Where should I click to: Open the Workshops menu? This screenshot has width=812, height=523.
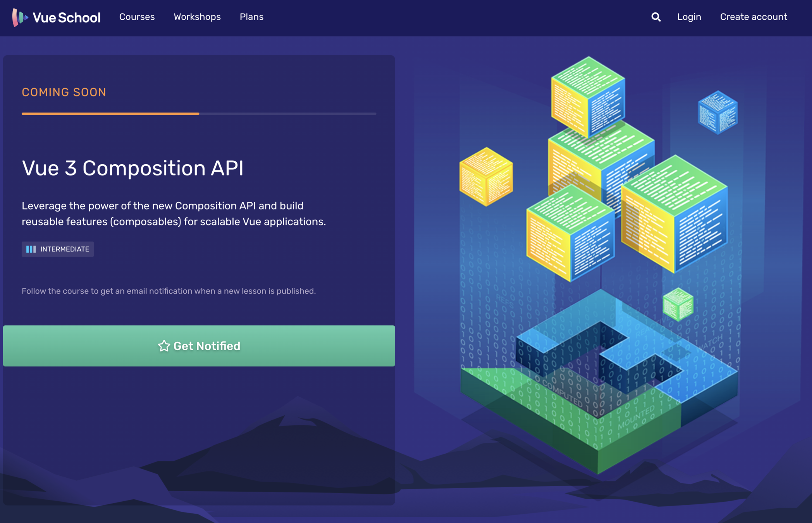click(197, 17)
